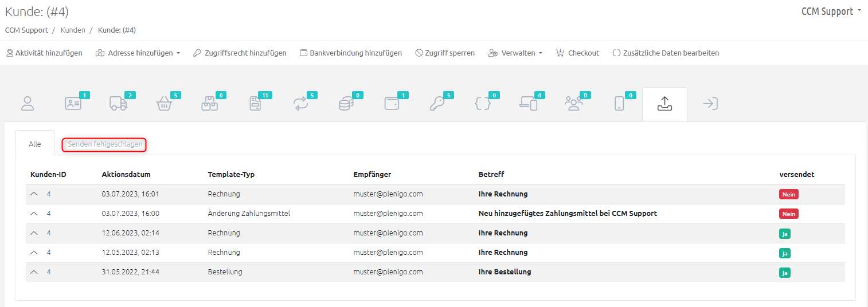Open the Verwalten dropdown menu
The image size is (868, 307).
tap(515, 53)
